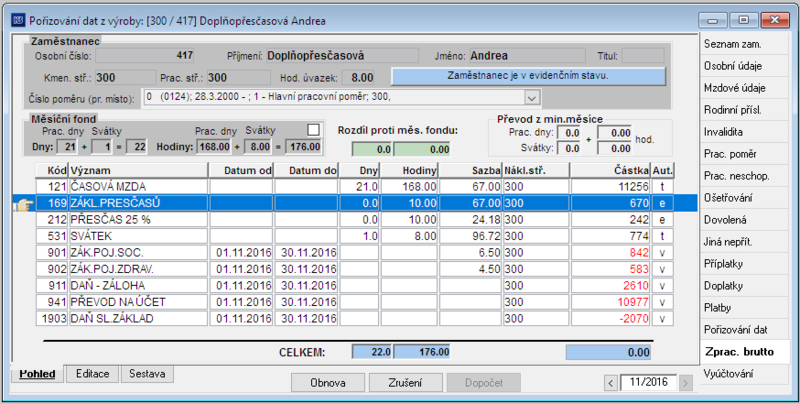Viewport: 800px width, 404px height.
Task: Open Příplatky section
Action: point(744,264)
